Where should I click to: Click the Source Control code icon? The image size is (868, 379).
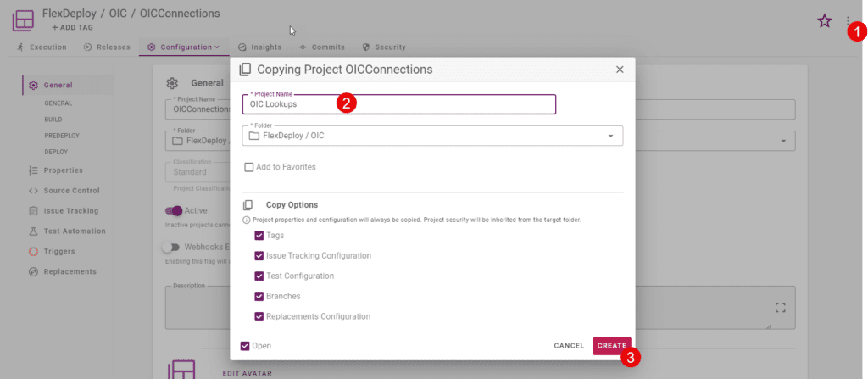tap(33, 191)
